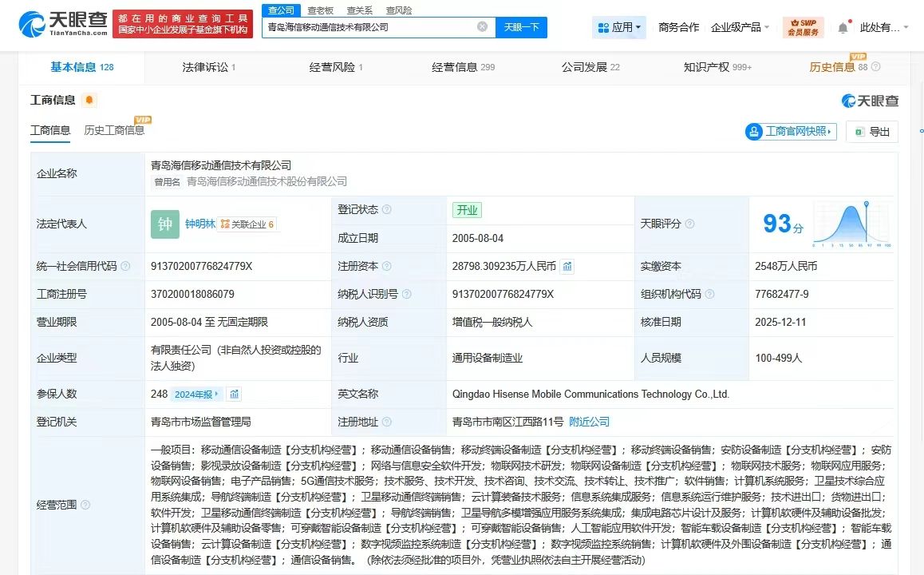Click the registered capital chart icon

(567, 266)
